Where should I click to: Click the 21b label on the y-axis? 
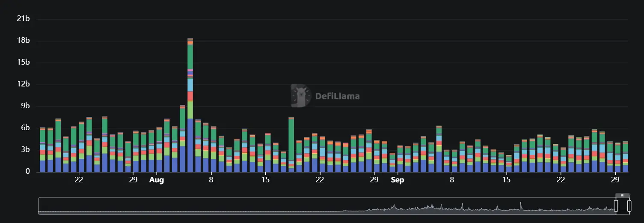coord(22,19)
